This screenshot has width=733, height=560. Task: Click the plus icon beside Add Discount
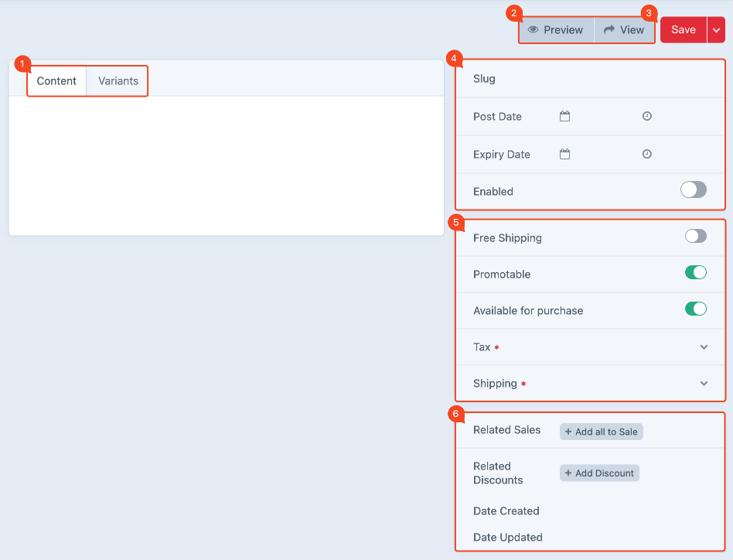click(x=568, y=473)
